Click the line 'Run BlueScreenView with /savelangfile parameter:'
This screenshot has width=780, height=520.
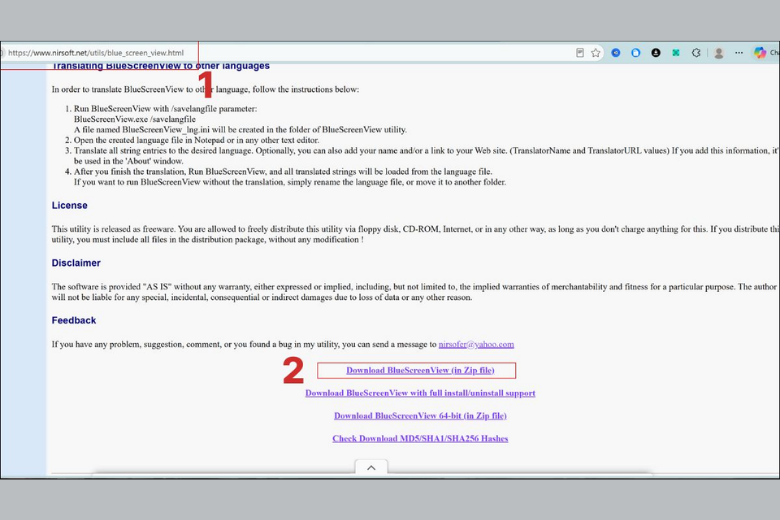pos(166,108)
